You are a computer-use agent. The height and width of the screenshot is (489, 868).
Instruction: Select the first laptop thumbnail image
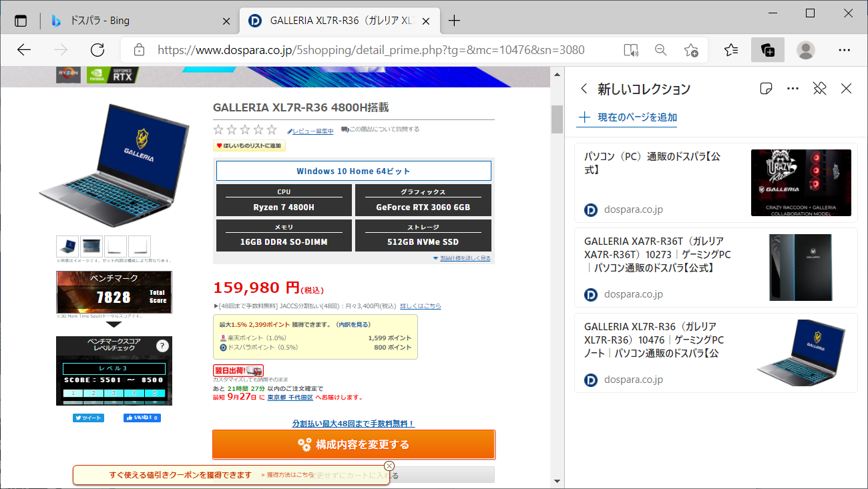tap(67, 246)
